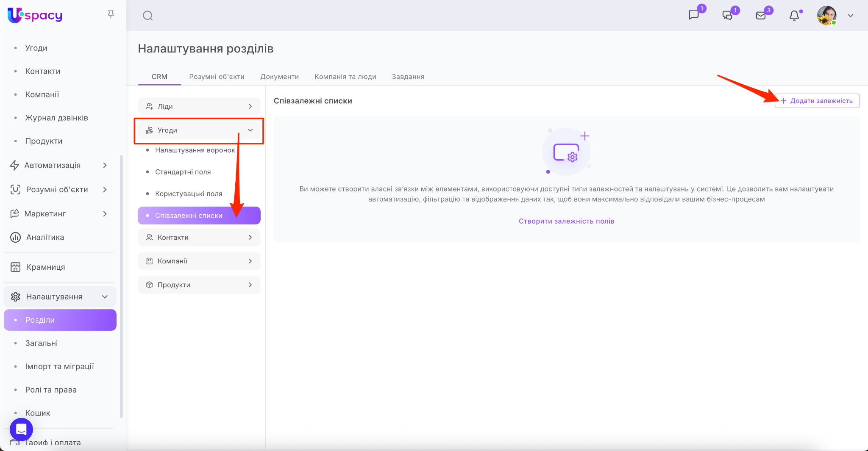
Task: Select Користувацькі поля under Угоди
Action: (x=189, y=194)
